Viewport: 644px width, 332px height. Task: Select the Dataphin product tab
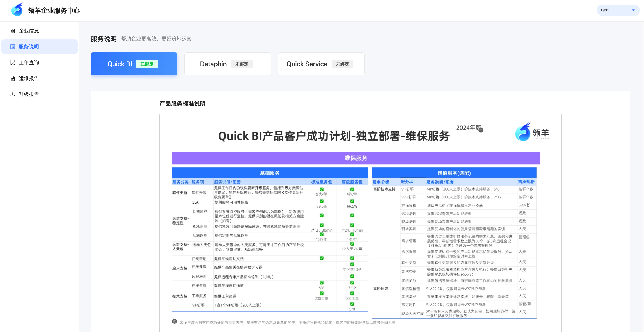click(227, 64)
